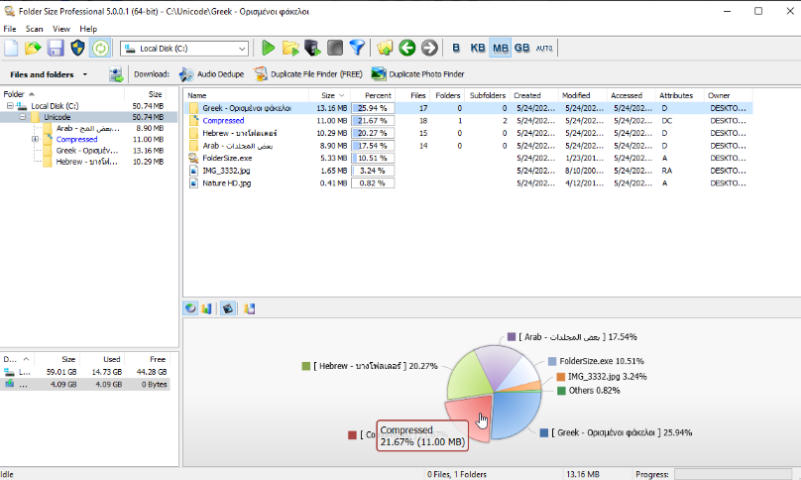801x480 pixels.
Task: Toggle size display to GB
Action: pyautogui.click(x=522, y=48)
